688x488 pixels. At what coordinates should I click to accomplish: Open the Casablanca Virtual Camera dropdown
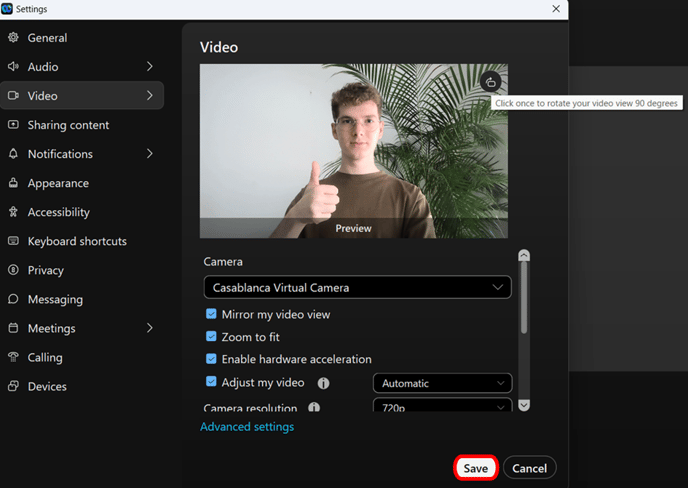[357, 288]
